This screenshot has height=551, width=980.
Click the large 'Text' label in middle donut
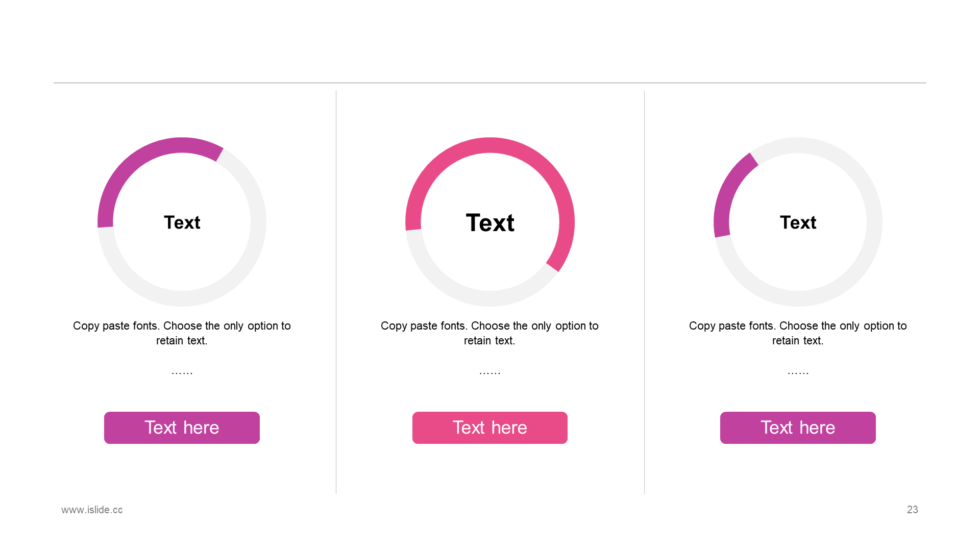coord(490,223)
